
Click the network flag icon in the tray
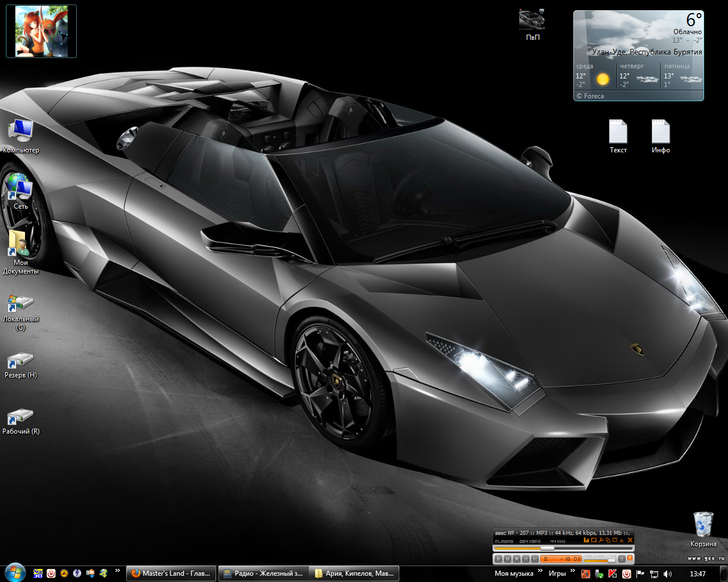pos(640,573)
